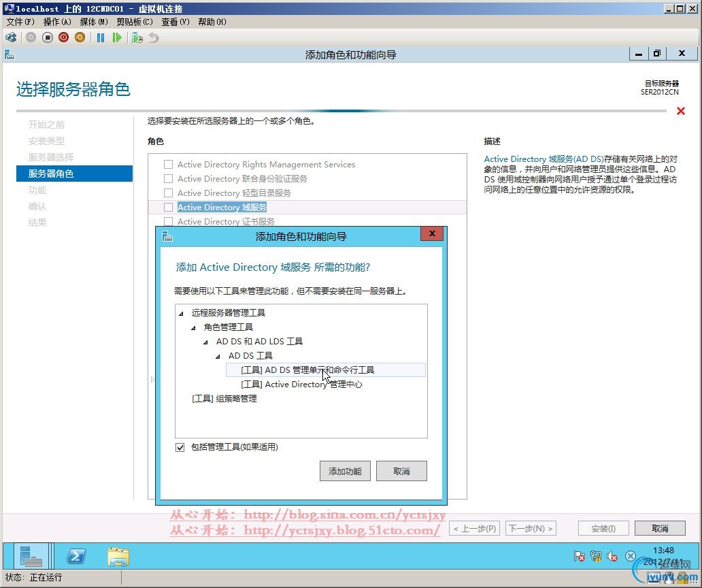
Task: Click the muted speaker tray icon
Action: pyautogui.click(x=612, y=556)
